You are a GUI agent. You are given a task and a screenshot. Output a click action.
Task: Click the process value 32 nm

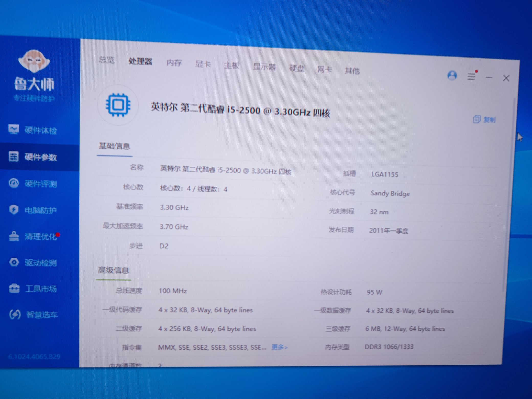point(379,212)
